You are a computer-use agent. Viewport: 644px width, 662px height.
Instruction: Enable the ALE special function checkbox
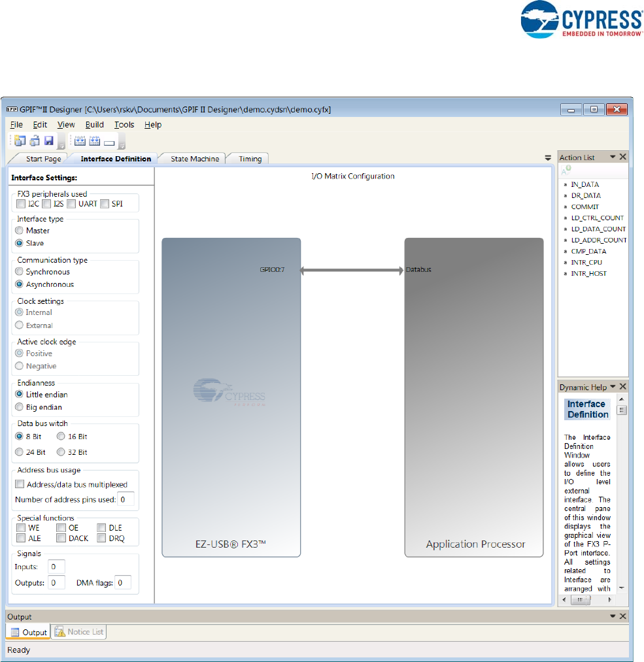(21, 538)
